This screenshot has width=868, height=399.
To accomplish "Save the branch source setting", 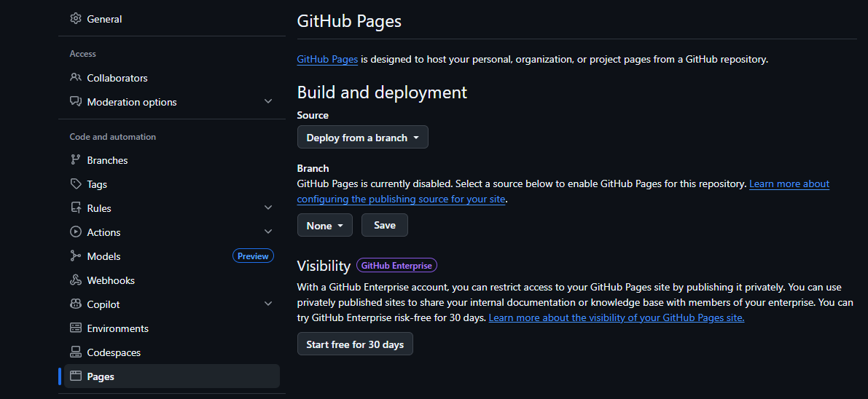I will (x=385, y=225).
